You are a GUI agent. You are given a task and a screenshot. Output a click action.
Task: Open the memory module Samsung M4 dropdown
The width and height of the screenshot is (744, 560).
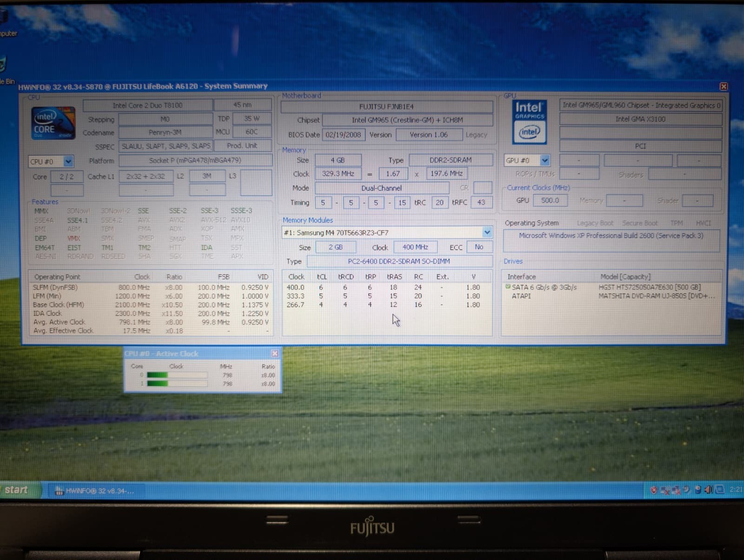click(487, 232)
